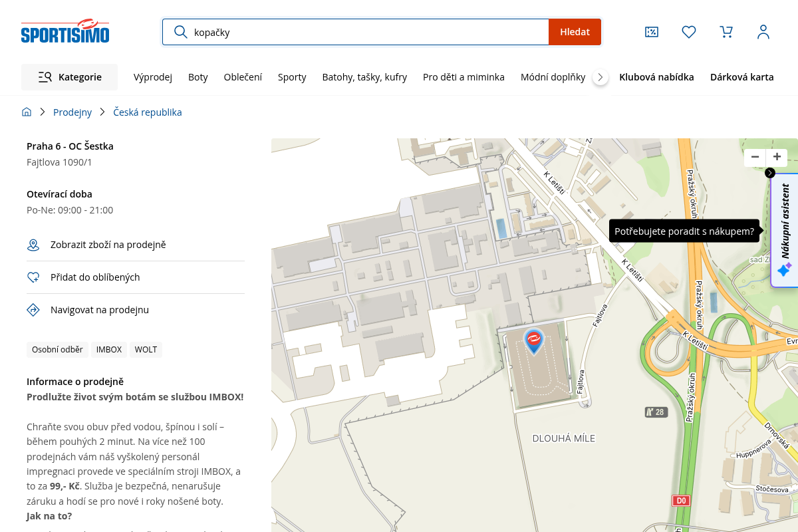The image size is (798, 532).
Task: Zoom in the map with plus
Action: coord(777,158)
